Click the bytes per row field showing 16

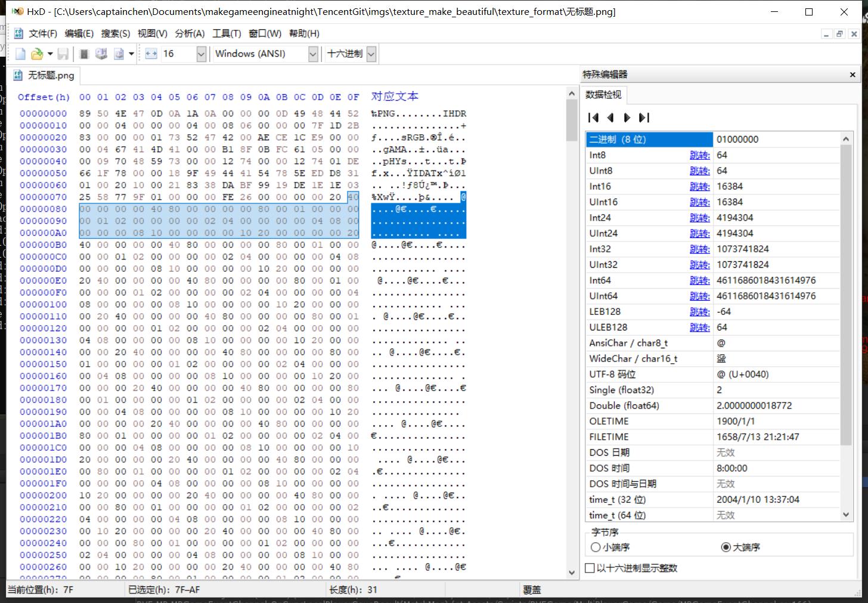pyautogui.click(x=178, y=54)
